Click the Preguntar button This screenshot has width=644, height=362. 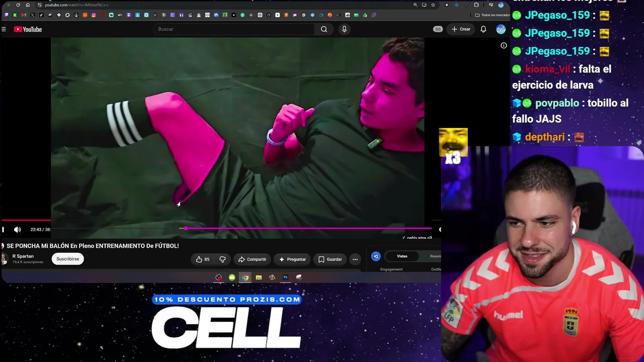pos(292,259)
